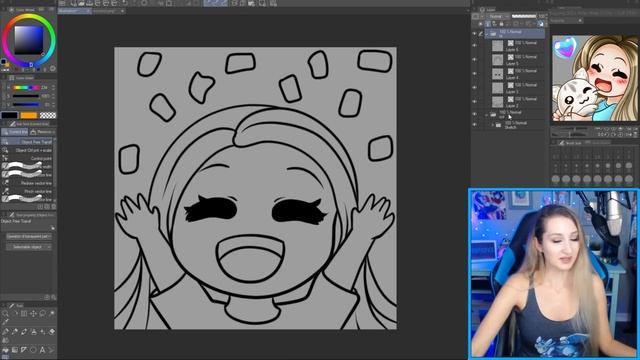Pick a shade in the color wheel square
The height and width of the screenshot is (360, 640).
[x=29, y=40]
